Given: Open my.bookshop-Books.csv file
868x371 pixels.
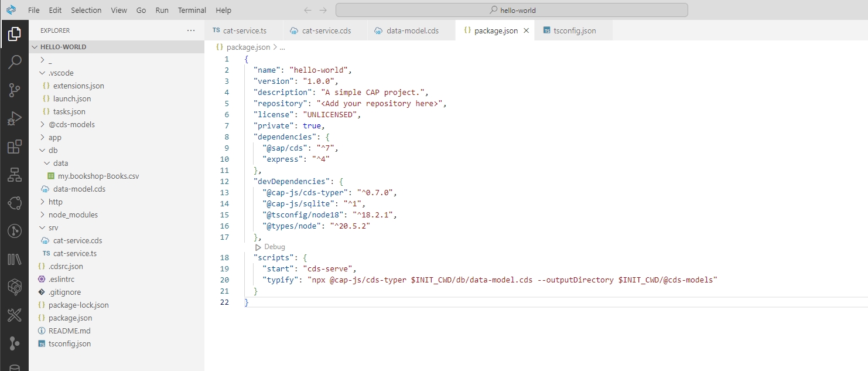Looking at the screenshot, I should 98,176.
